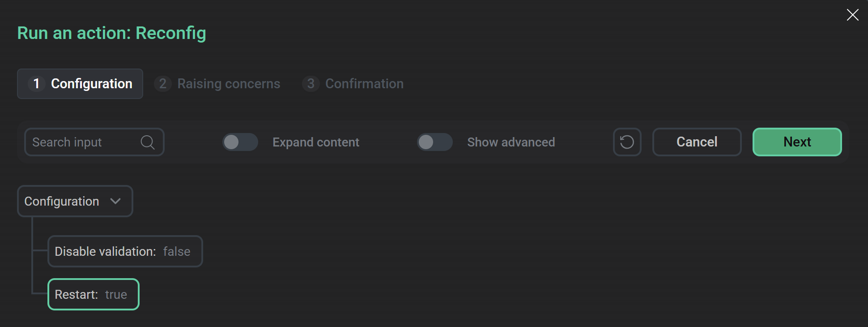Enable the Expand content toggle

point(240,142)
